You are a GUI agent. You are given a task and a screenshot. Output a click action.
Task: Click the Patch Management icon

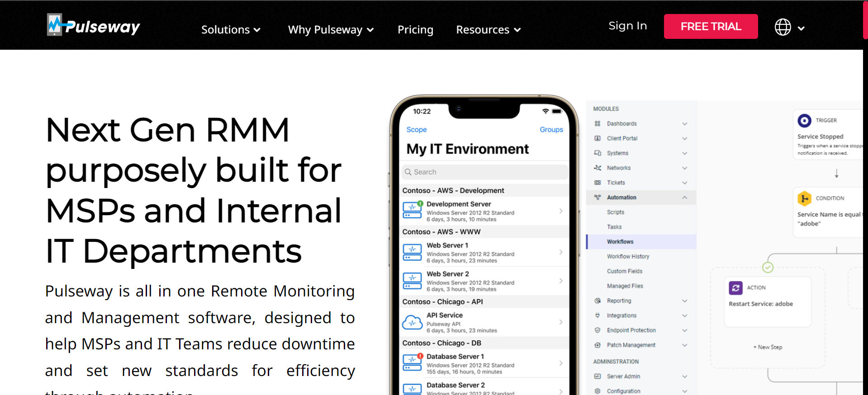coord(598,345)
